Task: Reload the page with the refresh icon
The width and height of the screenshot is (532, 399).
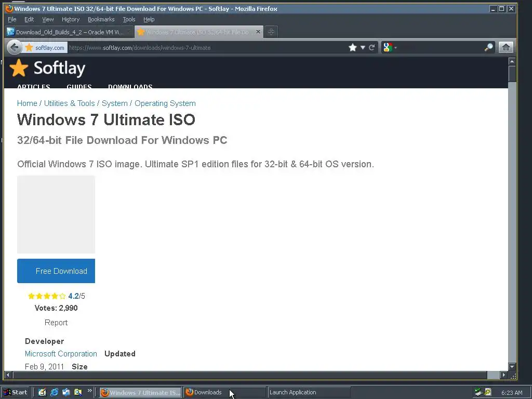Action: pos(372,47)
